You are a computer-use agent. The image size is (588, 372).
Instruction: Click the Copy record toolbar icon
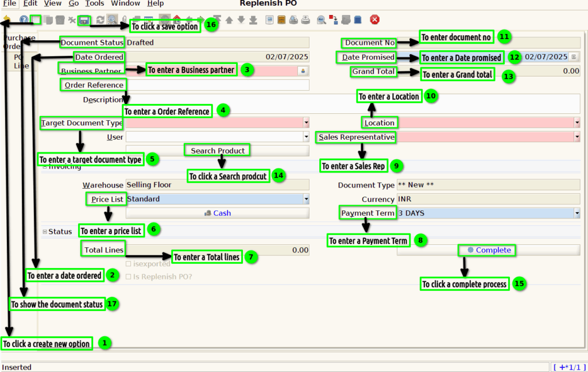tap(48, 20)
